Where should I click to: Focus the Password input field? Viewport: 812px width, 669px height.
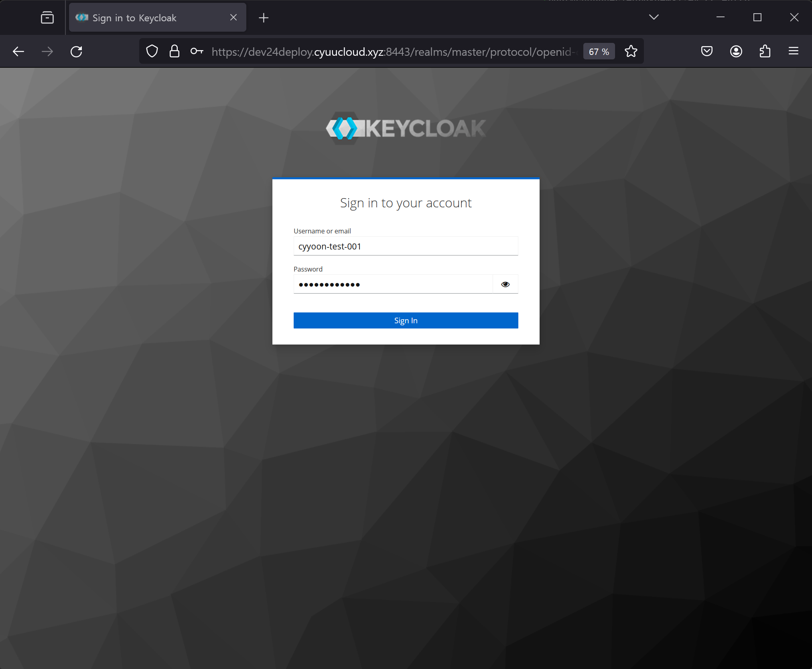click(x=393, y=284)
